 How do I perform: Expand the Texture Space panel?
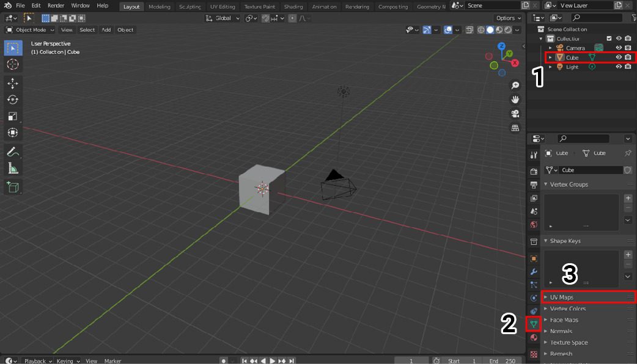569,343
